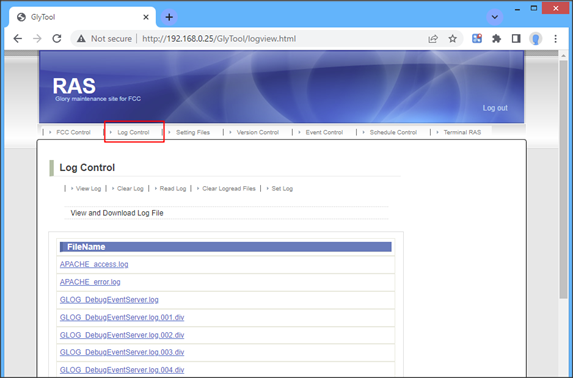
Task: Open the Chrome three-dot menu
Action: [x=555, y=38]
